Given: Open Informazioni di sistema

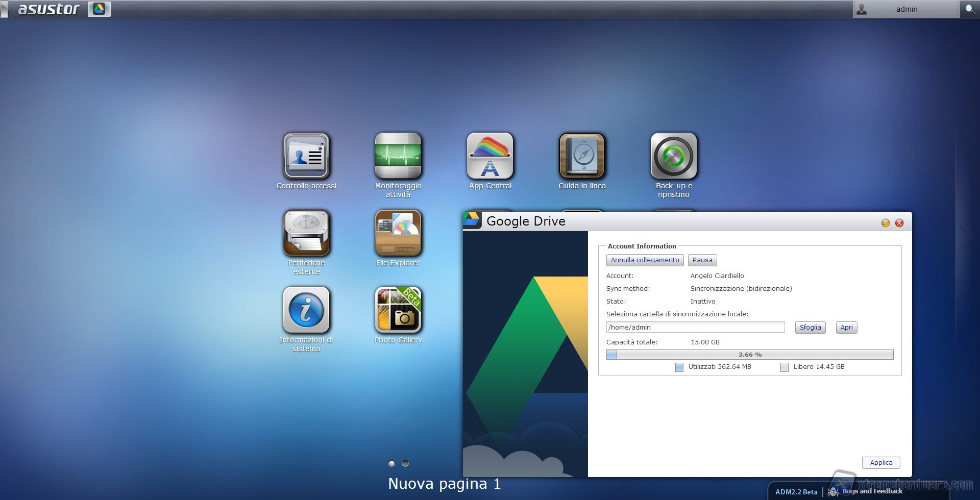Looking at the screenshot, I should coord(306,310).
